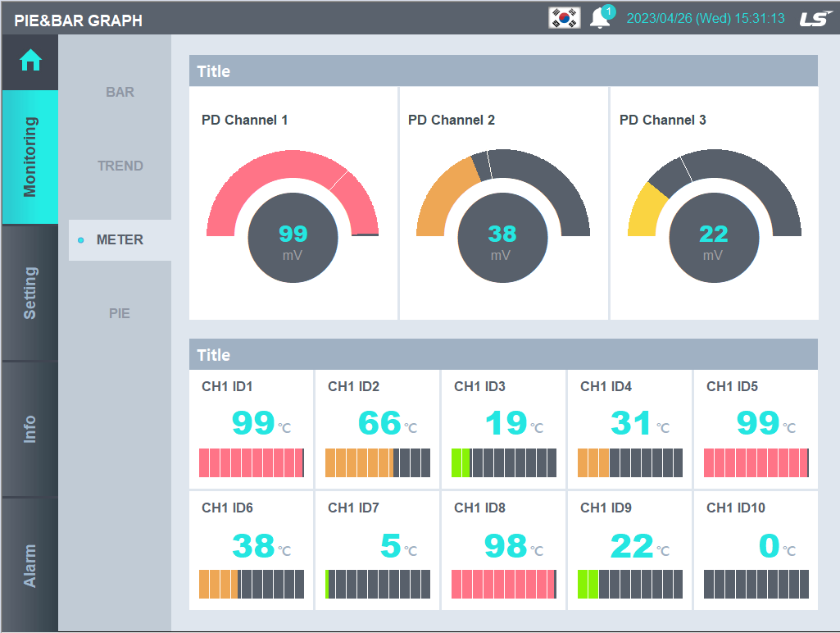This screenshot has height=633, width=840.
Task: Select the Monitoring sidebar label
Action: click(30, 156)
